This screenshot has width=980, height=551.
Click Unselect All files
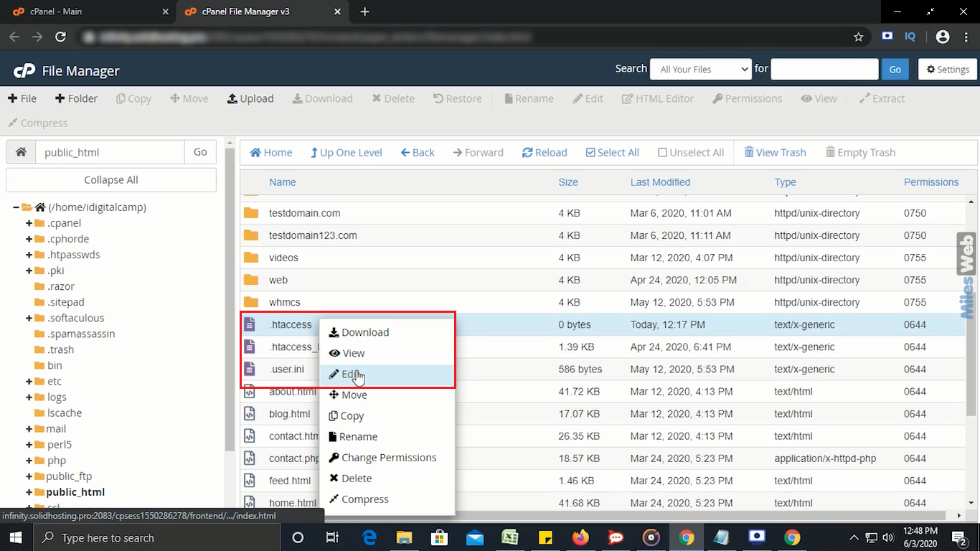[x=691, y=152]
